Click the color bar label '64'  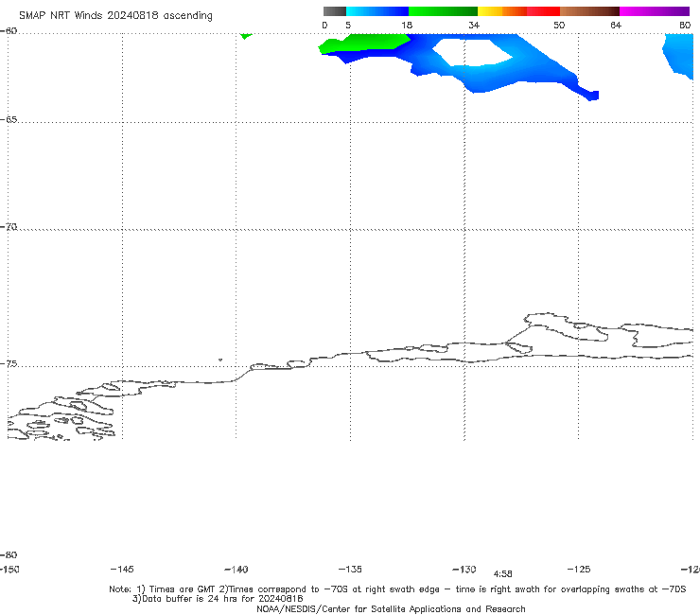pos(616,25)
